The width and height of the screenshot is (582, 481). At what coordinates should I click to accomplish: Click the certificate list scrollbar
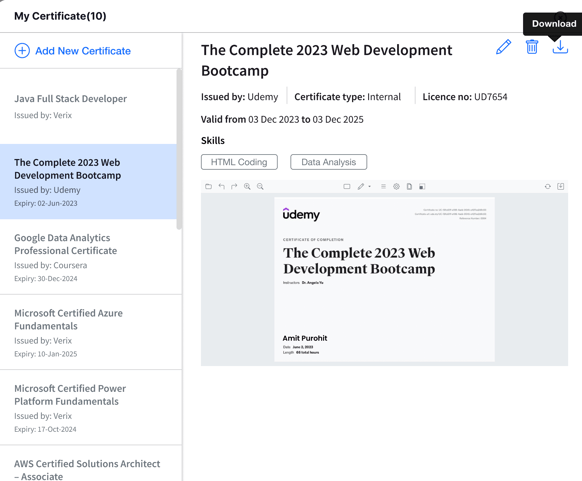[x=179, y=148]
